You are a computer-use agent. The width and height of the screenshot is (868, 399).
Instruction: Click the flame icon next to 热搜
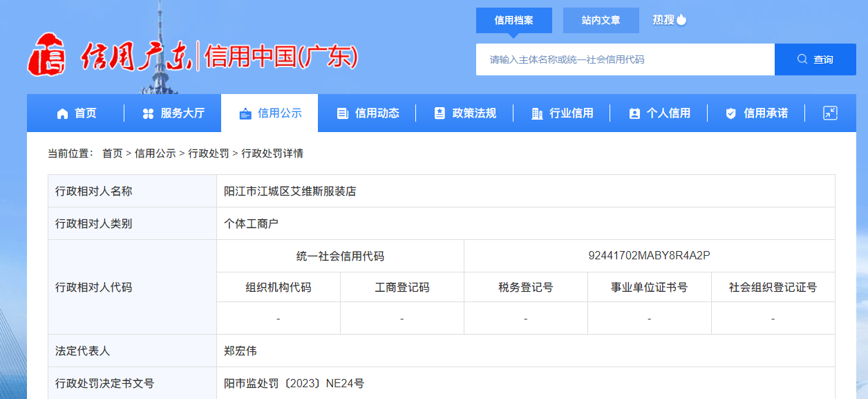click(681, 19)
